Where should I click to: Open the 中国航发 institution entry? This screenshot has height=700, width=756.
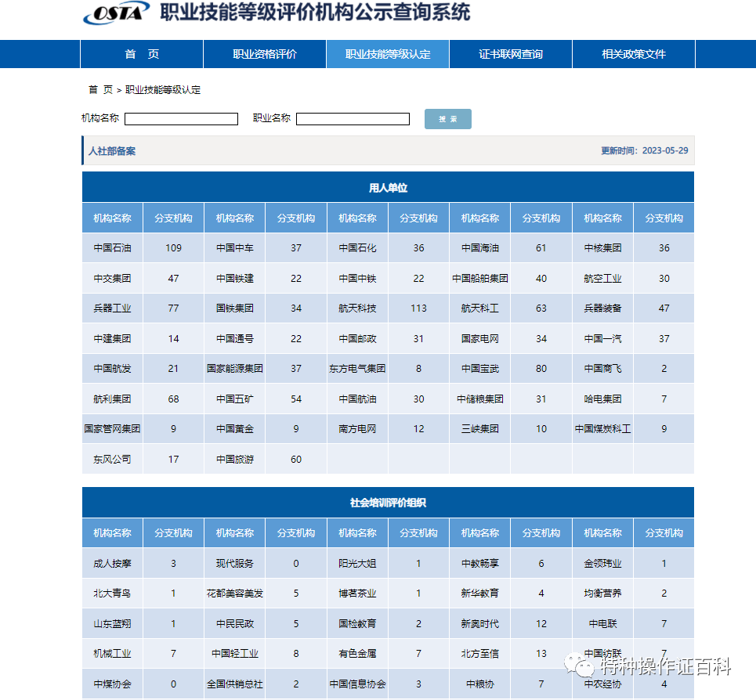(x=112, y=369)
